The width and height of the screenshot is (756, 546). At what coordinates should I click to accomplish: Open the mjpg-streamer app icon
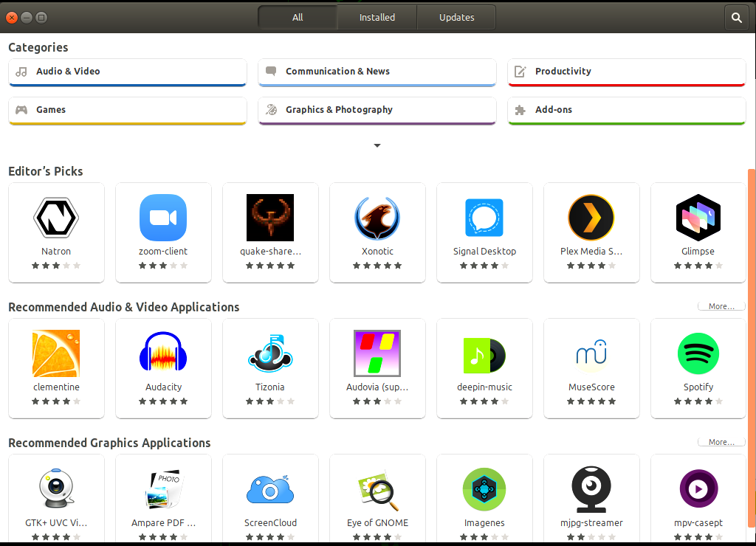(x=591, y=490)
